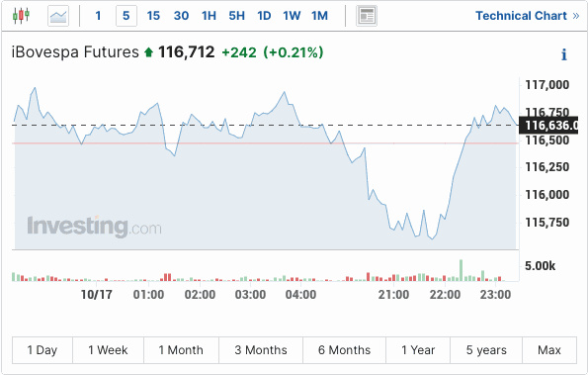
Task: Click the 22:00 time label
Action: pyautogui.click(x=445, y=295)
